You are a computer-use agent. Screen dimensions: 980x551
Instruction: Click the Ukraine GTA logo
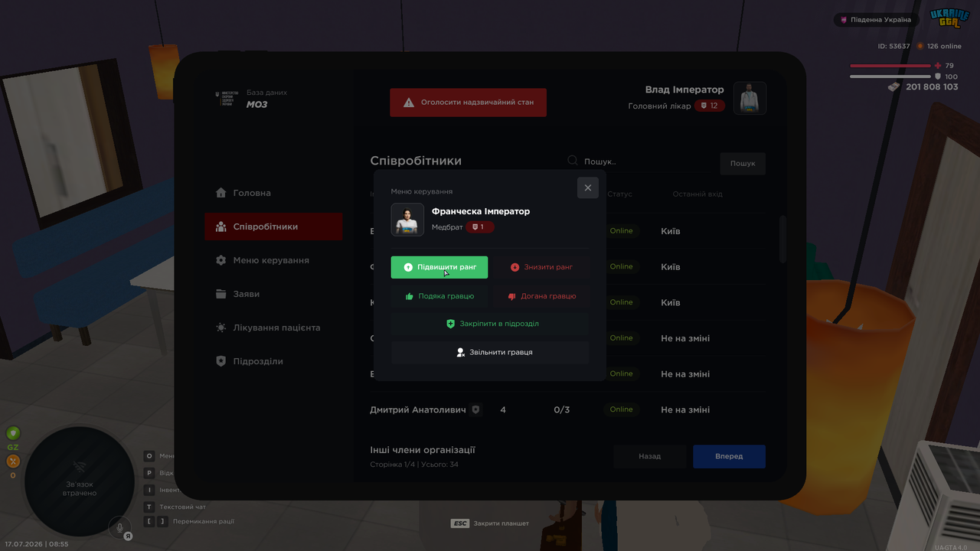pos(949,18)
